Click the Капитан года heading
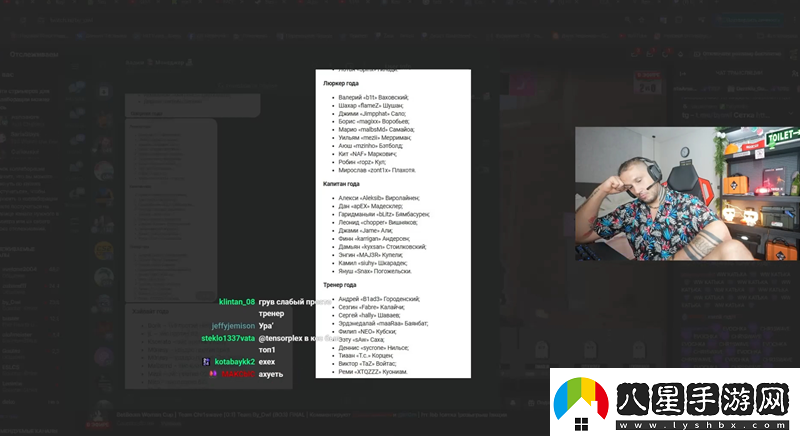Viewport: 800px width, 436px height. pyautogui.click(x=341, y=184)
